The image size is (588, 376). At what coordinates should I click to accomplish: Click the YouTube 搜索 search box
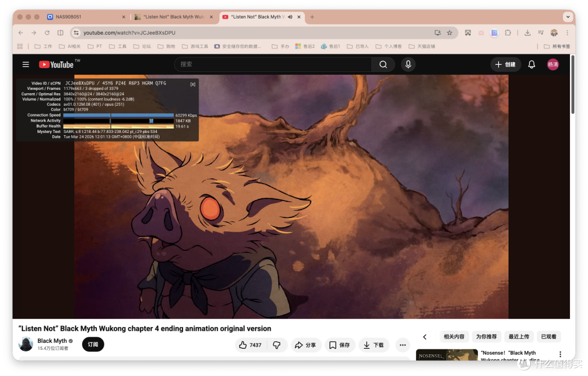273,64
